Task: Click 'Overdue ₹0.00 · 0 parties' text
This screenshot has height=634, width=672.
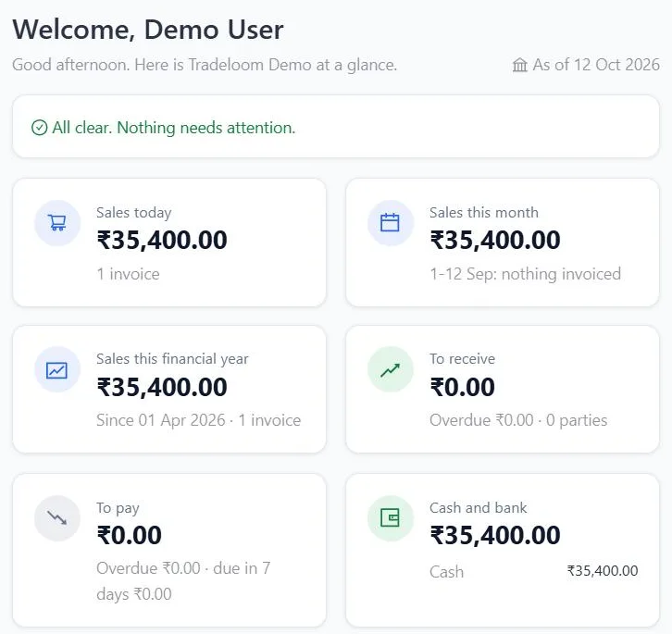Action: coord(518,420)
